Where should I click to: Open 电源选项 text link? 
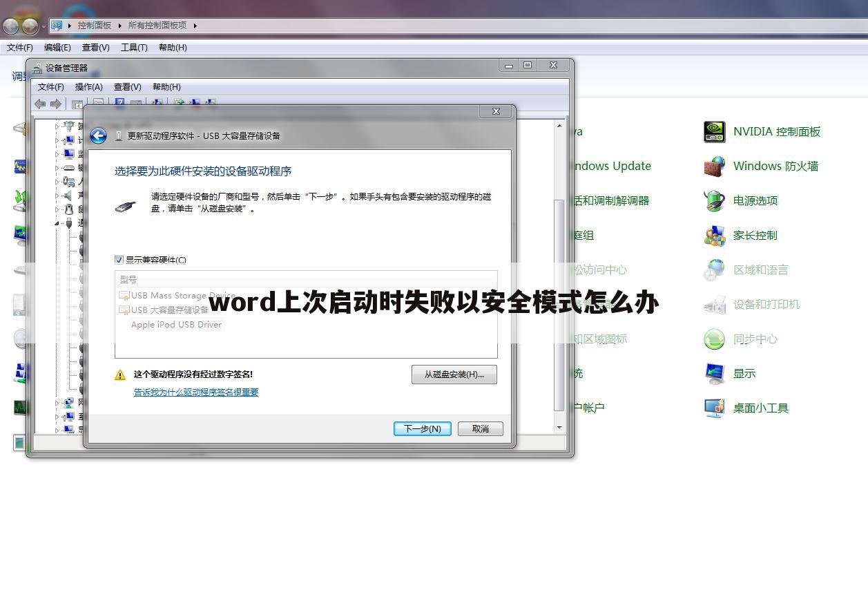click(x=755, y=200)
